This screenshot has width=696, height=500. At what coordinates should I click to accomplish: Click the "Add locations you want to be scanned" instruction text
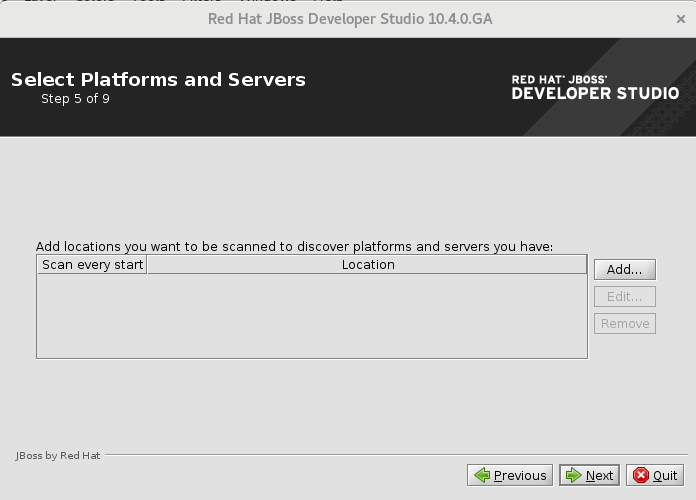click(294, 246)
